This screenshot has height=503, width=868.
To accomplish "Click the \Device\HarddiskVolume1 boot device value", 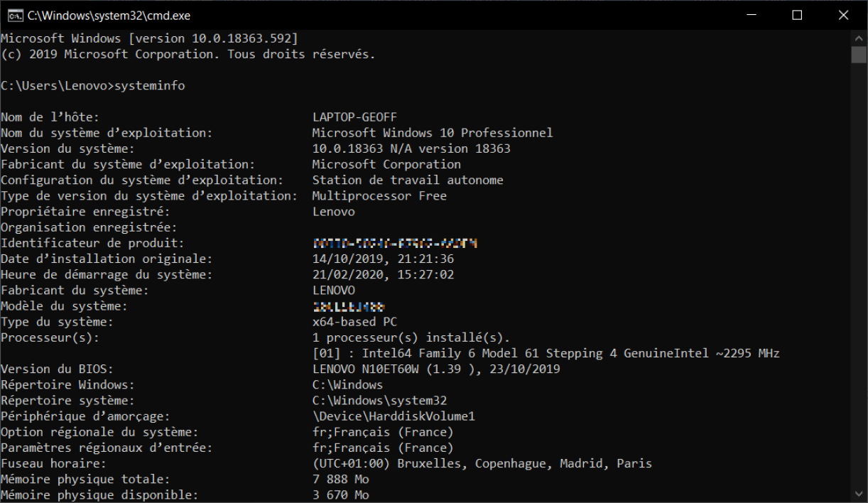I will click(x=393, y=416).
